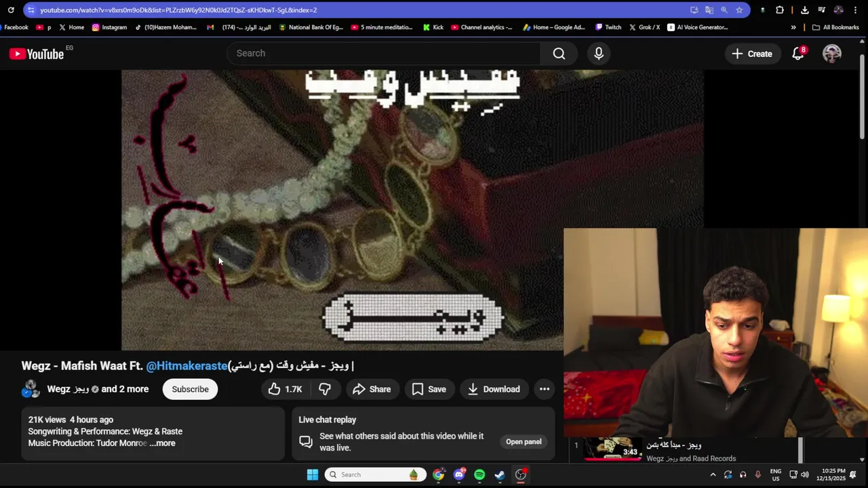Screen dimensions: 868x488
Task: Open the Kick bookmark
Action: (433, 27)
